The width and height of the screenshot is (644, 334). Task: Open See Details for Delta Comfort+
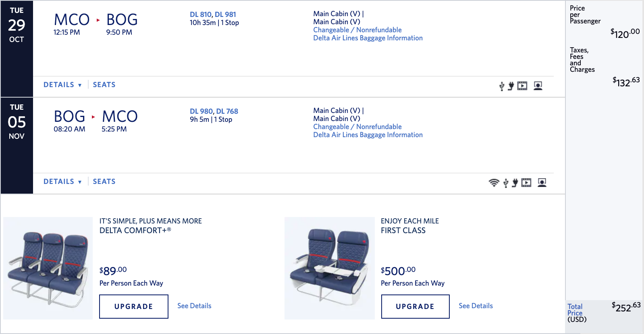click(x=194, y=306)
